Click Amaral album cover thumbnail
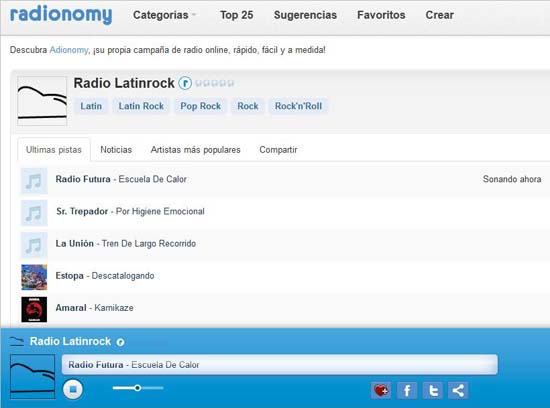Viewport: 550px width, 408px height. click(34, 309)
